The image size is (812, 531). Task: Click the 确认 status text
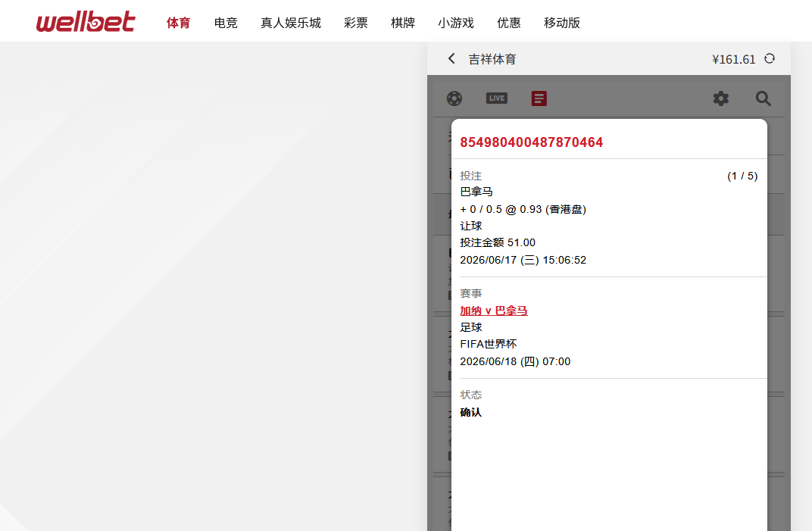470,412
